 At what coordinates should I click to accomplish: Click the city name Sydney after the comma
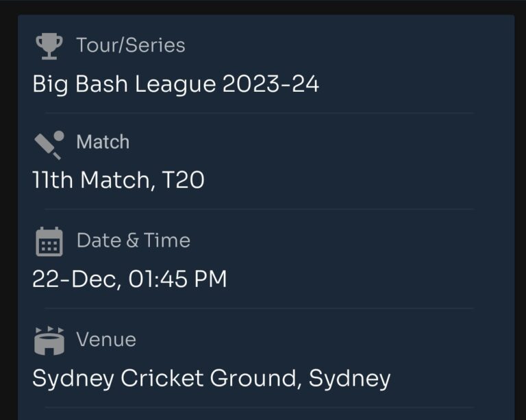349,379
